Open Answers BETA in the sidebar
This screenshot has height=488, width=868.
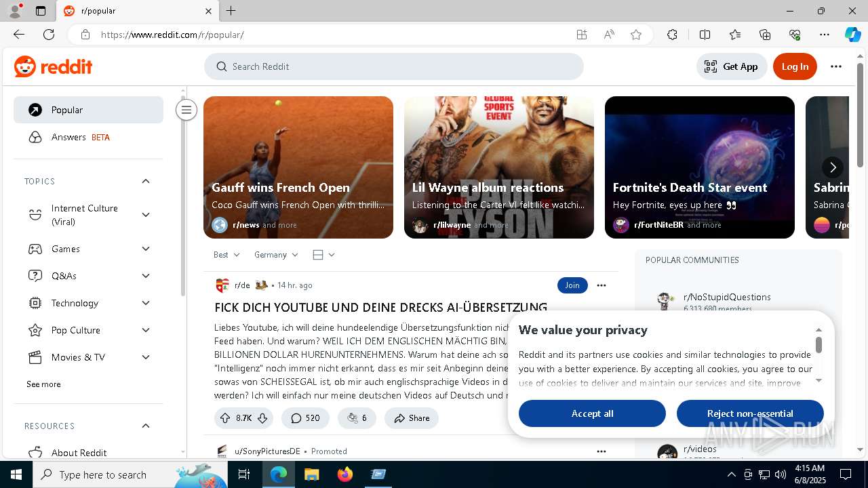point(88,137)
